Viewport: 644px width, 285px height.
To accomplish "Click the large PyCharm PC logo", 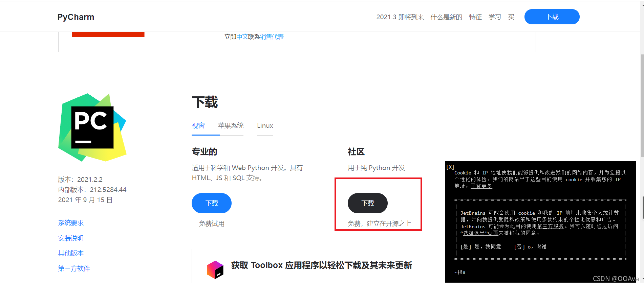I will [92, 127].
